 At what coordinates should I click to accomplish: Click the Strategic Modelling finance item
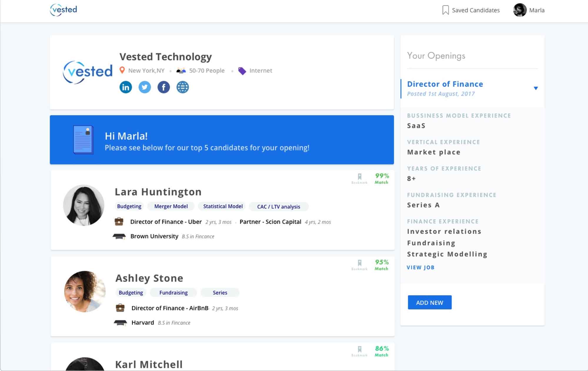click(447, 254)
